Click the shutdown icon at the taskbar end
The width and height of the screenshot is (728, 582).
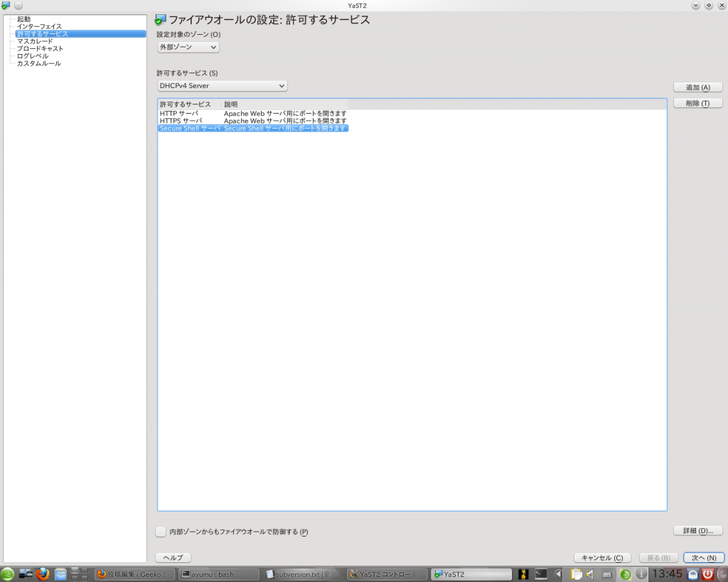(708, 573)
